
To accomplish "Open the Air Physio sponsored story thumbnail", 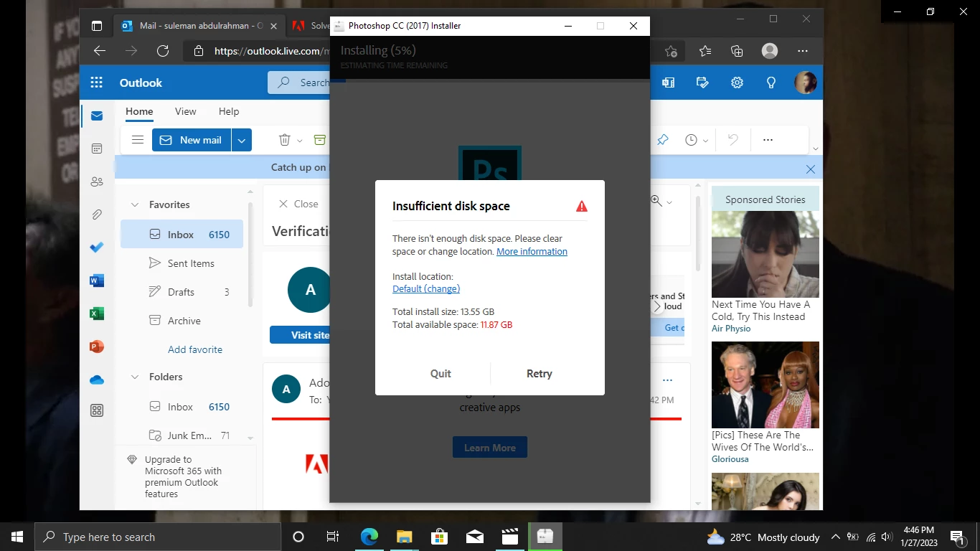I will (x=765, y=255).
